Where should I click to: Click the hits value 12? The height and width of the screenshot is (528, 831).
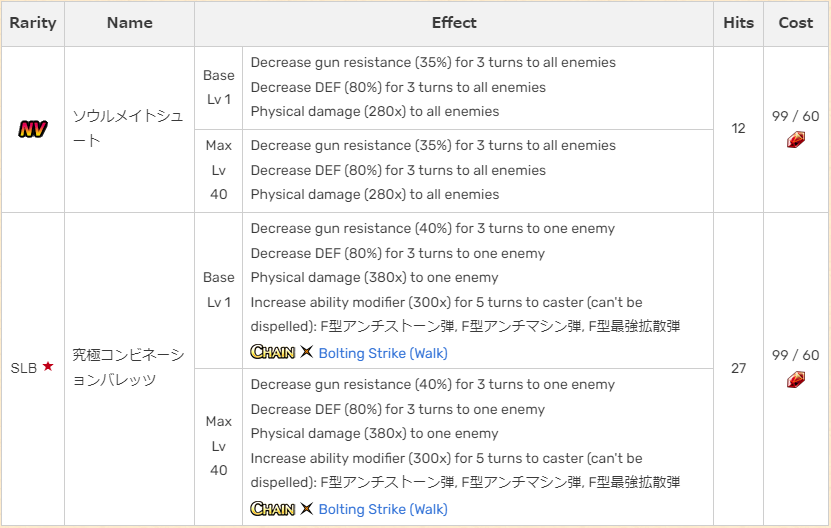(738, 128)
